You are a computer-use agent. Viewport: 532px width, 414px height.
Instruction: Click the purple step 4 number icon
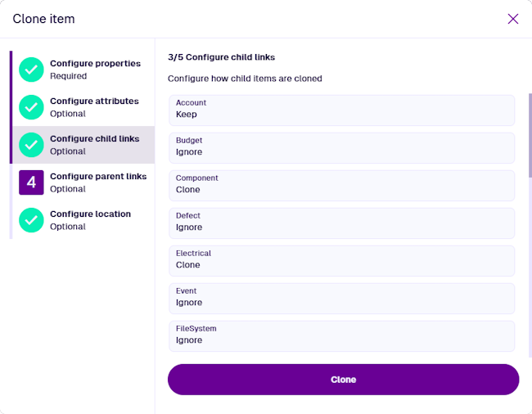point(31,182)
